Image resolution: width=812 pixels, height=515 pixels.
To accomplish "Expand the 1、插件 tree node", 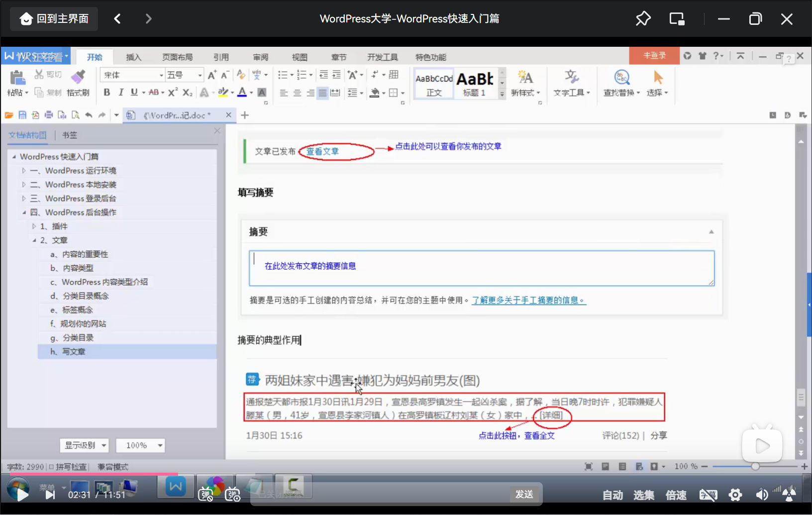I will click(34, 226).
